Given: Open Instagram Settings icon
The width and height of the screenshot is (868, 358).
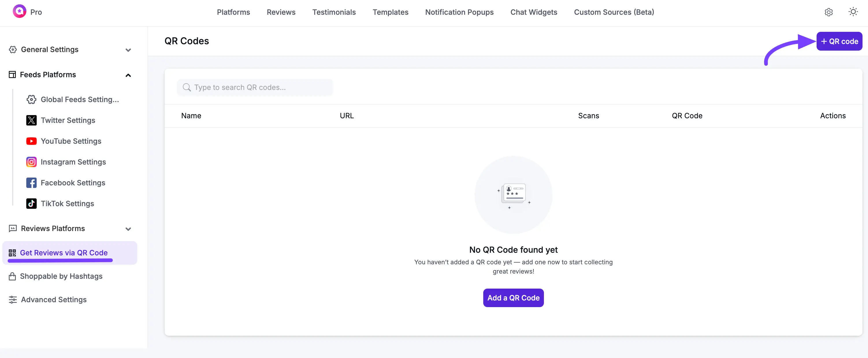Looking at the screenshot, I should pyautogui.click(x=31, y=162).
